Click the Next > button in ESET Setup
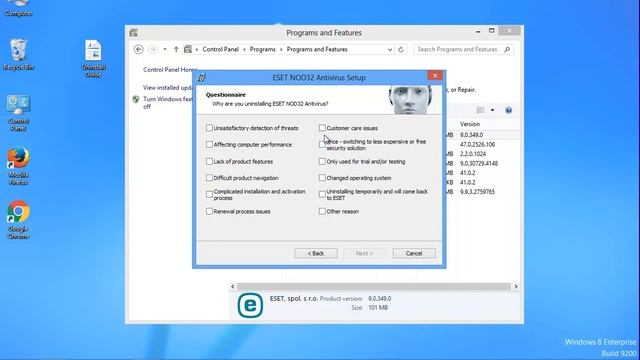This screenshot has width=640, height=360. coord(364,253)
